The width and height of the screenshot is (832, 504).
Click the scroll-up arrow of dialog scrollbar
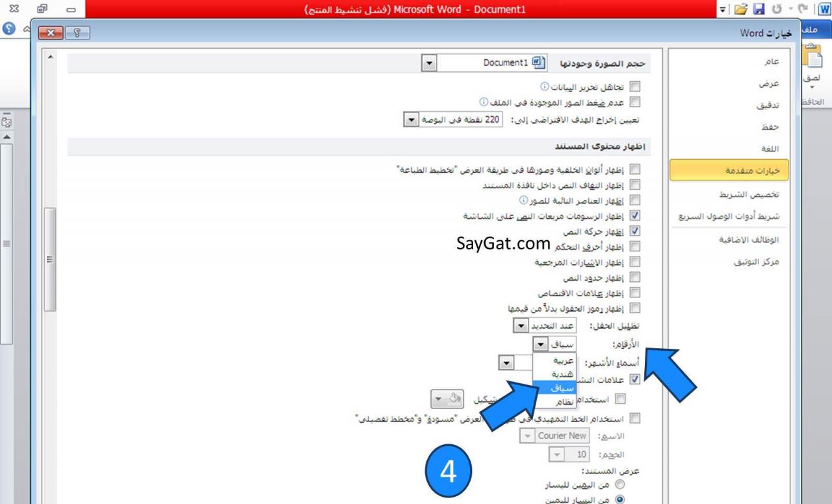[50, 57]
